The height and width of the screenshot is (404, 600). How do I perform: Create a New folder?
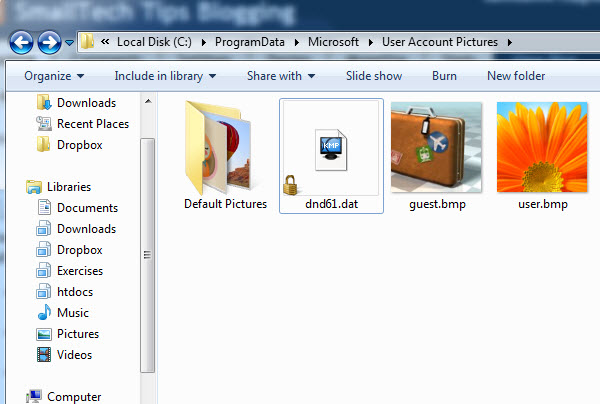(516, 76)
